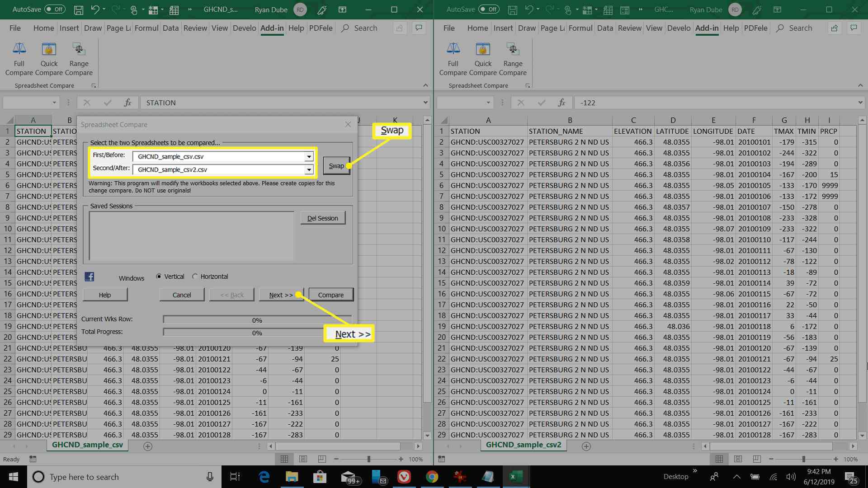The image size is (868, 488).
Task: Open the Add-in ribbon tab
Action: (272, 28)
